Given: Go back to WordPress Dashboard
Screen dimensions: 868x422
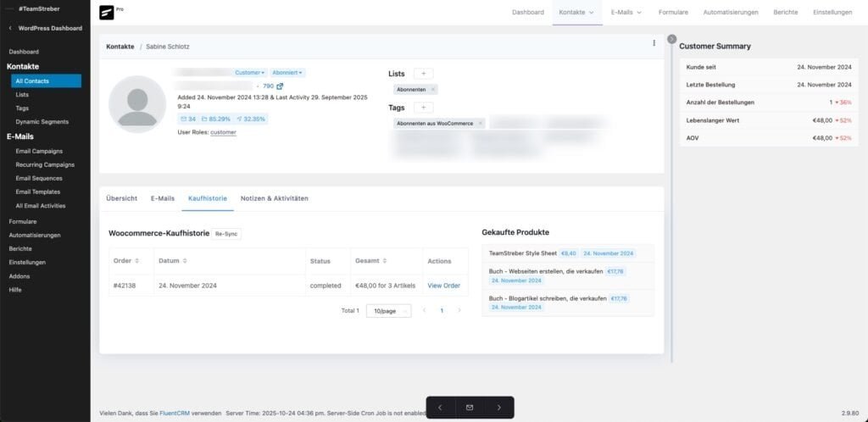Looking at the screenshot, I should click(45, 28).
